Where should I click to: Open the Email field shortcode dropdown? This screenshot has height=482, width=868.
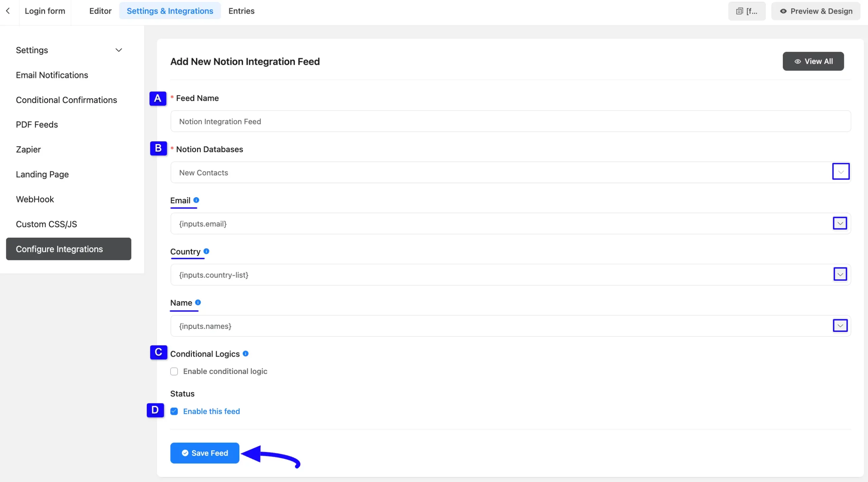[x=840, y=223]
